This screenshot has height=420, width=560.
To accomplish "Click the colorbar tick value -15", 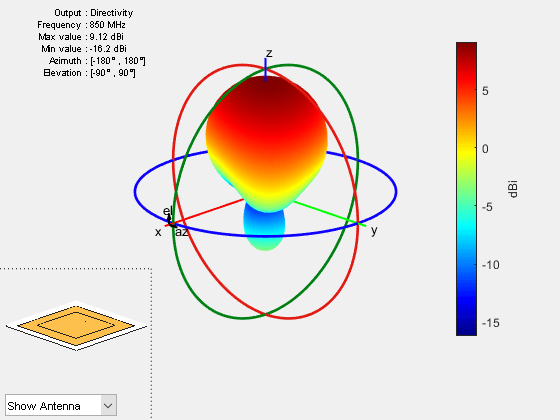I will pos(491,323).
